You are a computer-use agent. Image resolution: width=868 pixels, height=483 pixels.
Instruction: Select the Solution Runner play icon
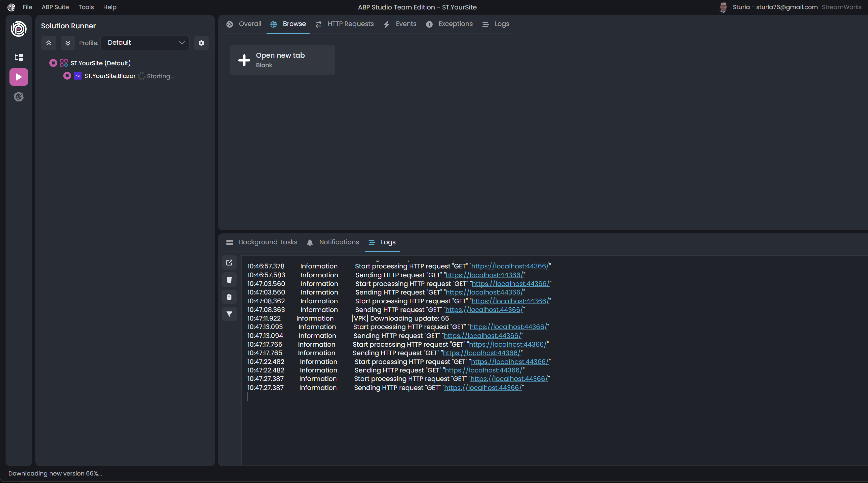point(19,77)
